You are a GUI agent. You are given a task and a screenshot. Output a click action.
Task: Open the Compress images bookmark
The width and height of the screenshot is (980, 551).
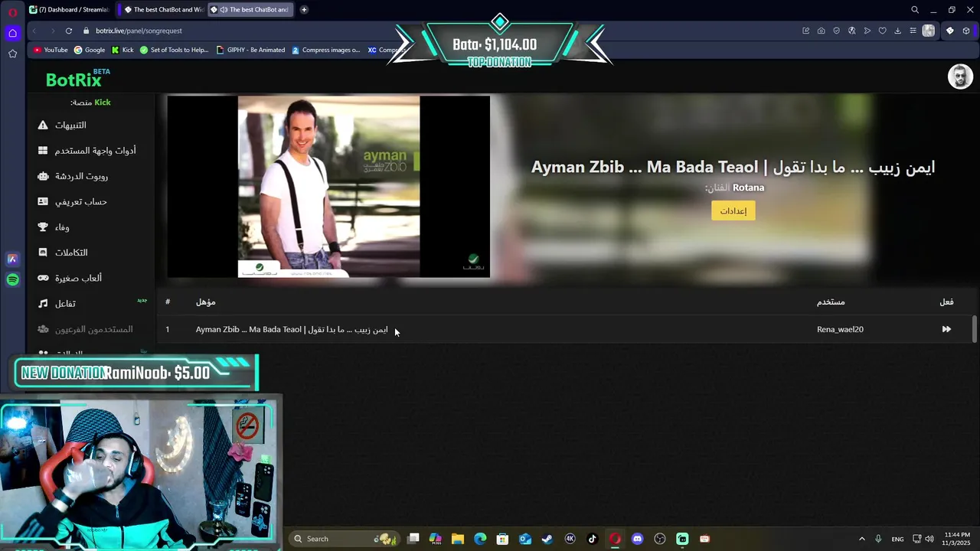pyautogui.click(x=325, y=50)
